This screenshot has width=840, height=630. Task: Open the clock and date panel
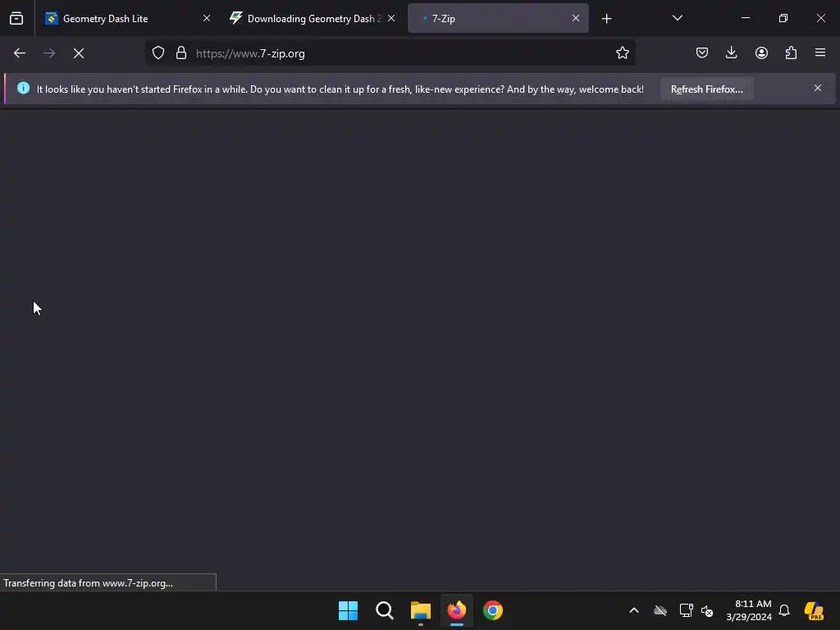click(x=749, y=610)
